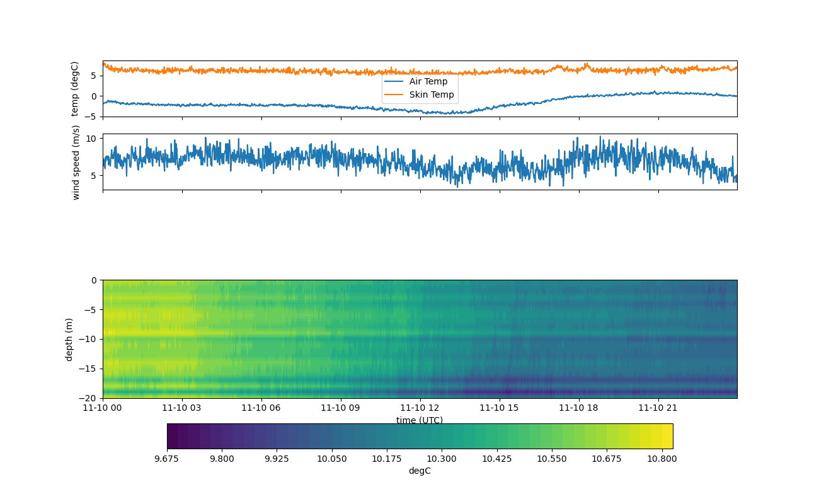Image resolution: width=819 pixels, height=504 pixels.
Task: Click the 10.300 colorbar tick label
Action: click(x=442, y=459)
